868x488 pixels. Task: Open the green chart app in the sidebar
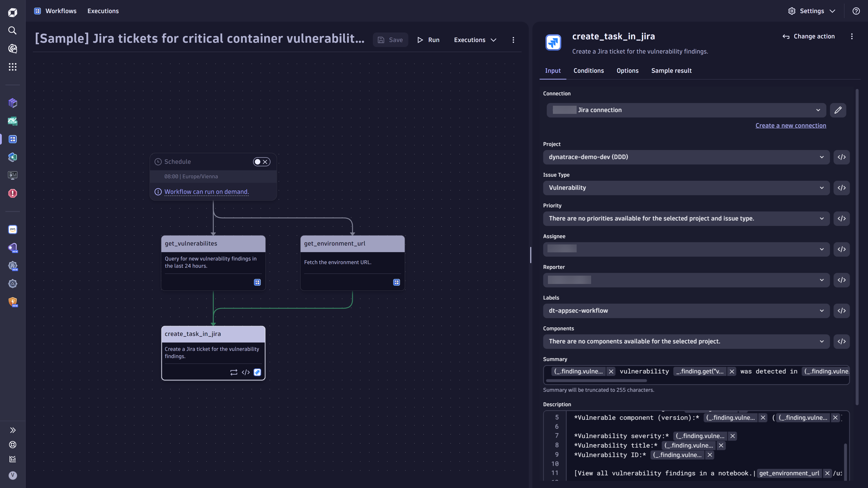(12, 121)
